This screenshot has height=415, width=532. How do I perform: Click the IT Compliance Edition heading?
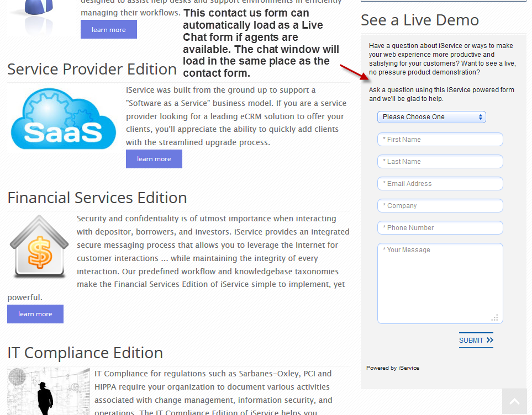(x=85, y=353)
